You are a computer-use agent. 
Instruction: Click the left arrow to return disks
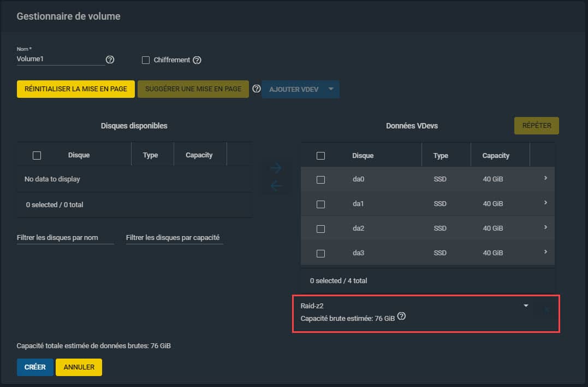click(276, 186)
